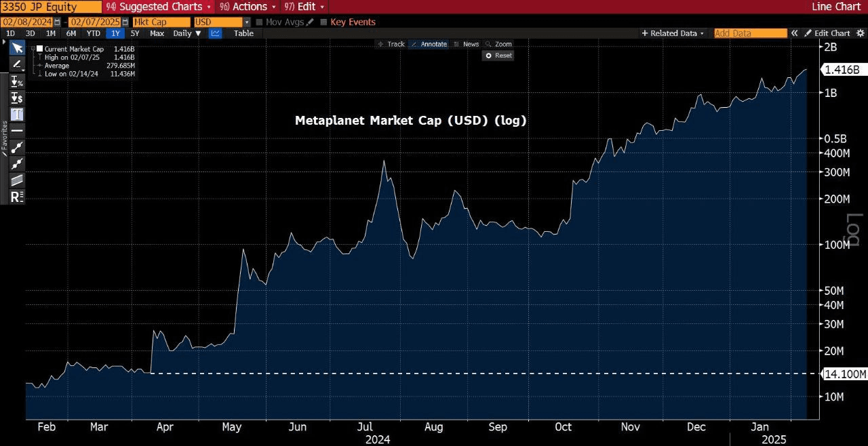Select the percent change measure tool

17,81
